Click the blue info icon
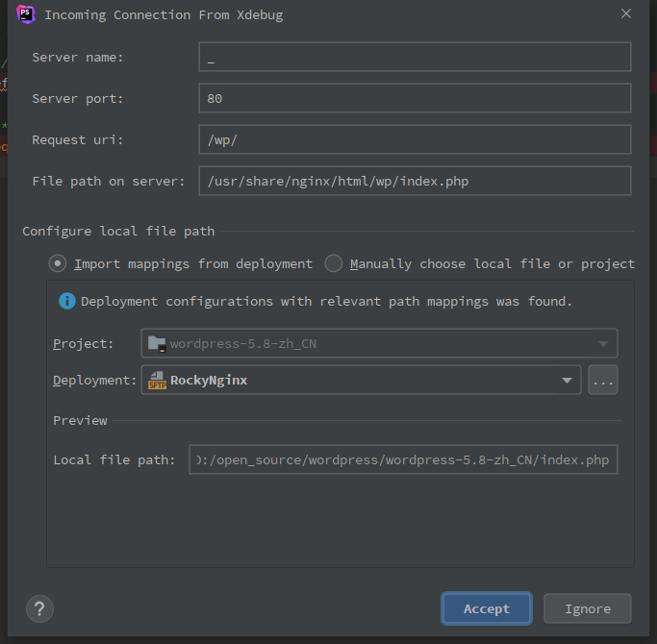 pyautogui.click(x=67, y=301)
